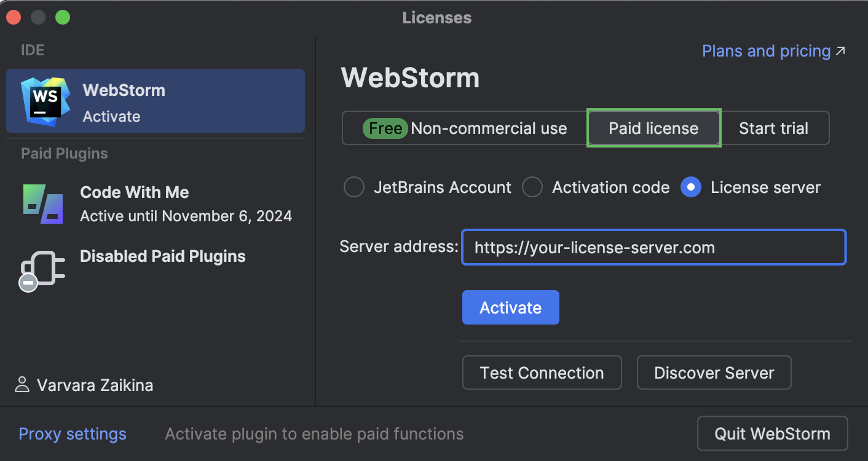Click the Server address input field
The image size is (868, 461).
point(653,247)
